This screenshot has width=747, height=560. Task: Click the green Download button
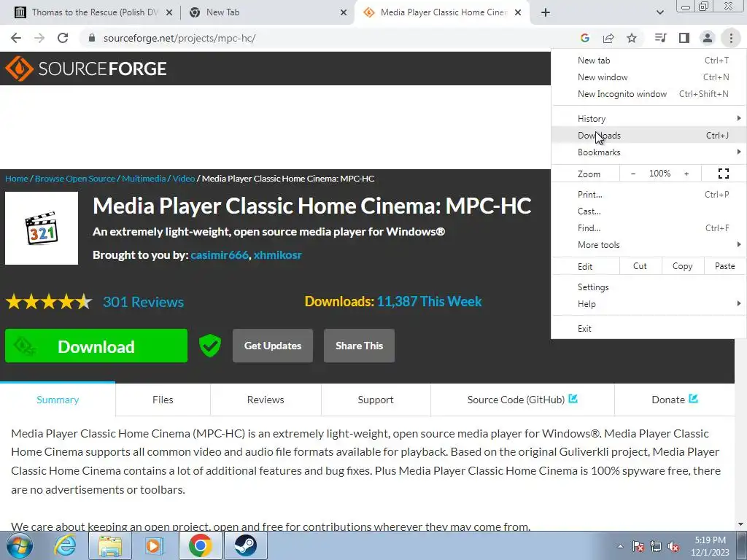coord(96,346)
